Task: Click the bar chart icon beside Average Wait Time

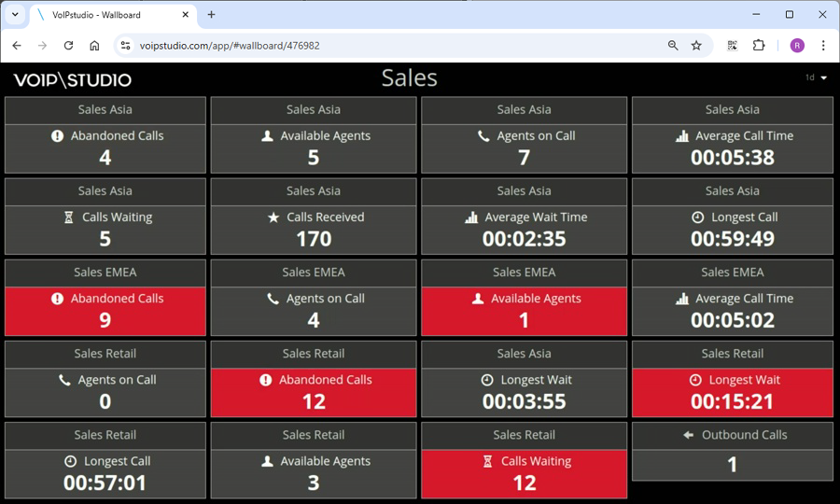Action: pos(471,217)
